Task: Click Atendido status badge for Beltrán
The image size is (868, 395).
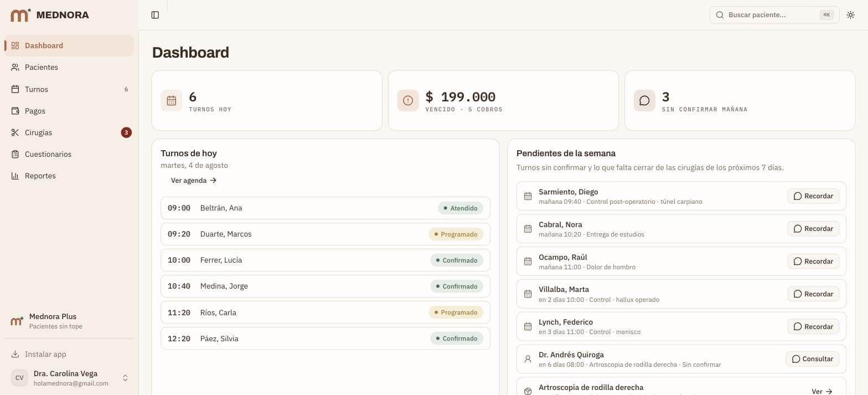Action: 461,208
